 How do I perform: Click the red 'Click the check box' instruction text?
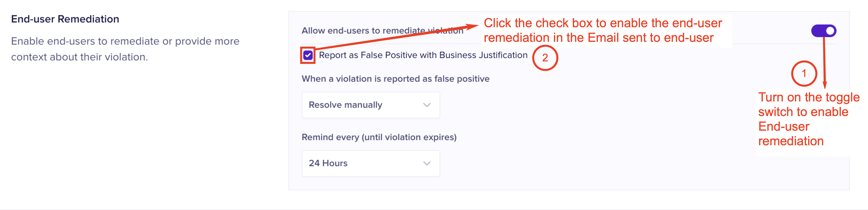point(603,30)
